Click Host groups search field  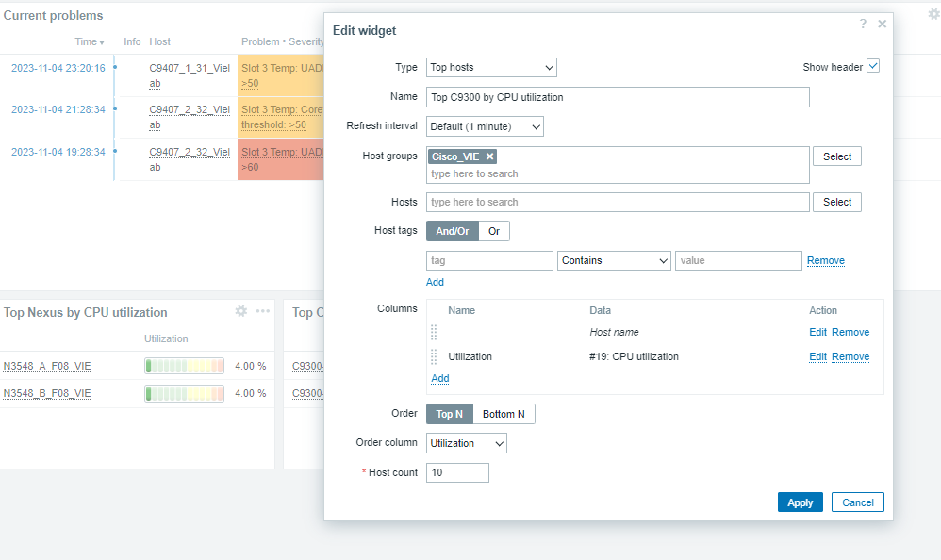click(618, 174)
